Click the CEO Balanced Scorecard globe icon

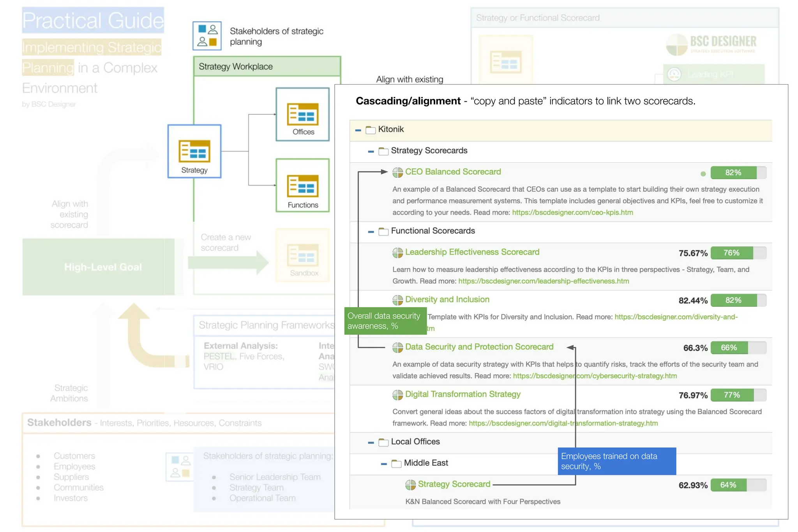point(397,172)
